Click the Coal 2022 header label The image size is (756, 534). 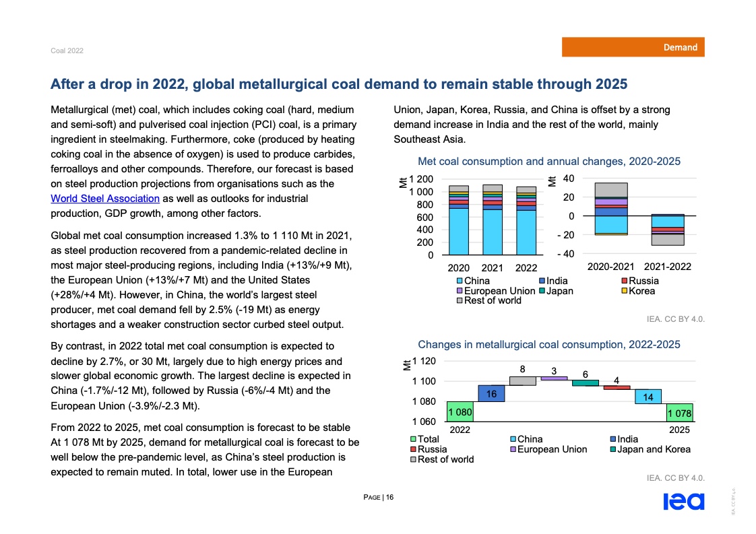(x=67, y=51)
